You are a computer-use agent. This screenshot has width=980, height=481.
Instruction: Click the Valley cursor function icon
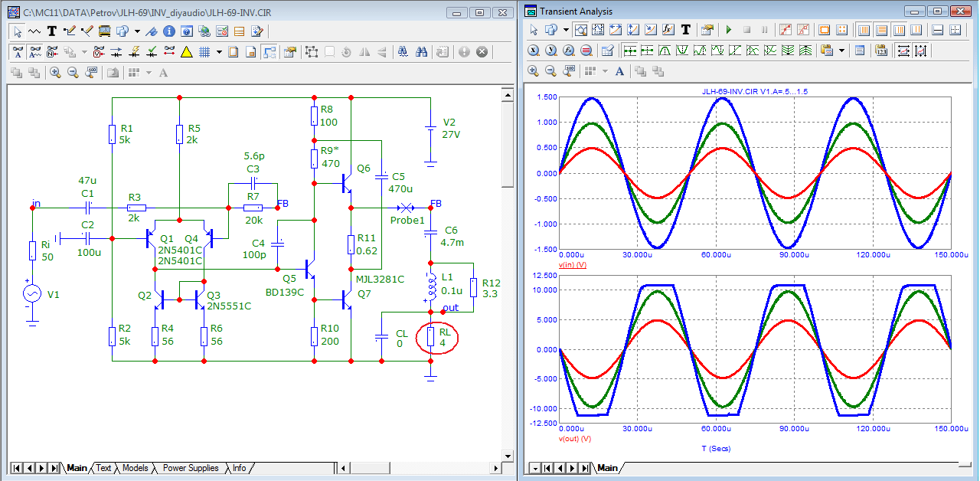[x=682, y=51]
